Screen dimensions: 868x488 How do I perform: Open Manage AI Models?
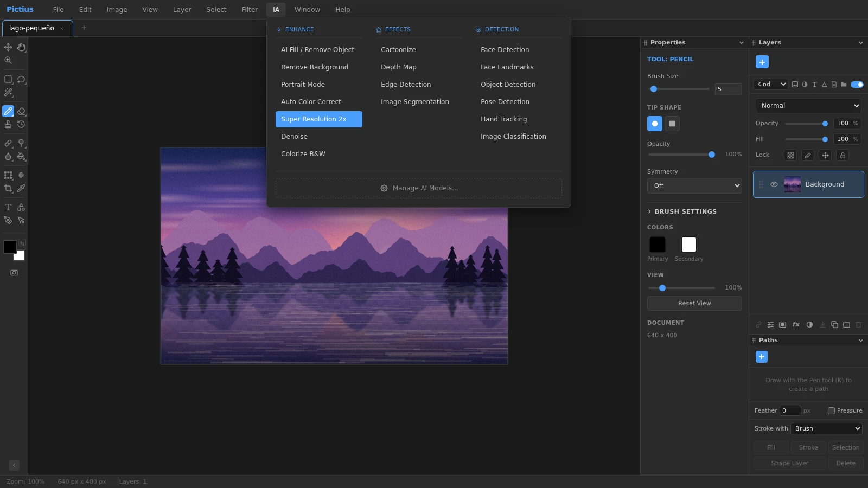tap(419, 188)
